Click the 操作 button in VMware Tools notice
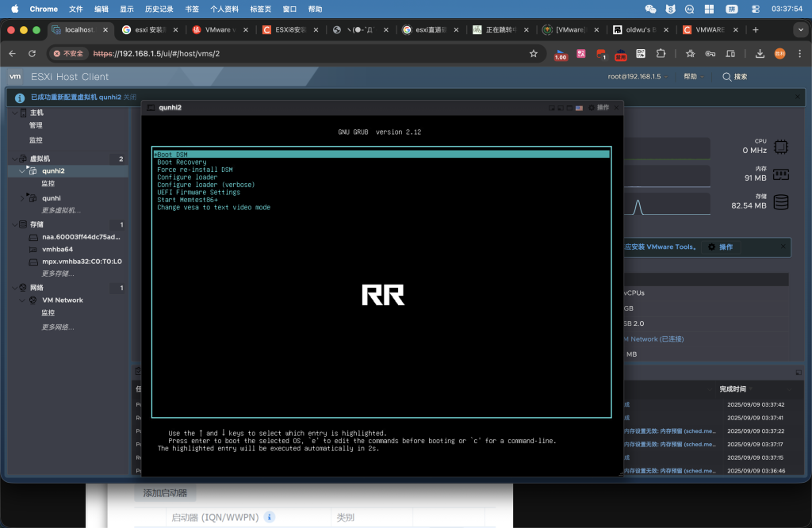 point(720,247)
